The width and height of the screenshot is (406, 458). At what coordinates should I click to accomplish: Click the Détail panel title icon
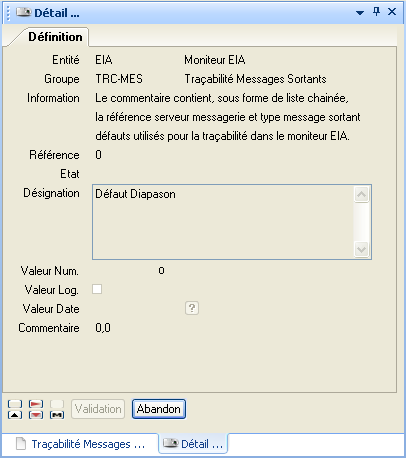coord(23,13)
